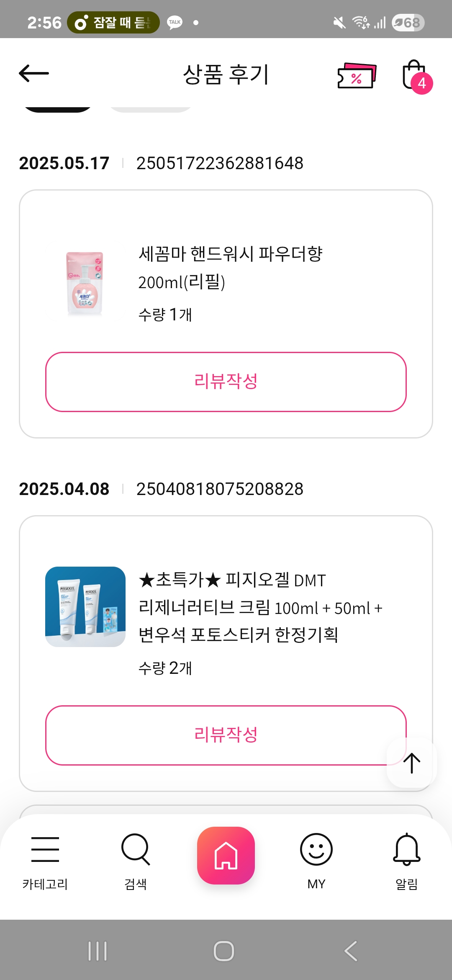Screen dimensions: 452x980
Task: Tap the status bar music notification pill
Action: point(113,23)
